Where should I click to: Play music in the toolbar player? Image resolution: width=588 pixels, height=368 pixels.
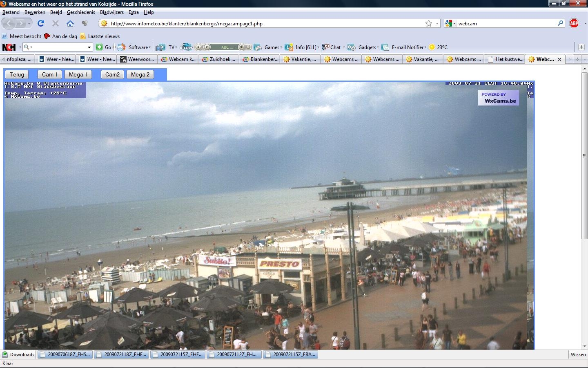207,47
